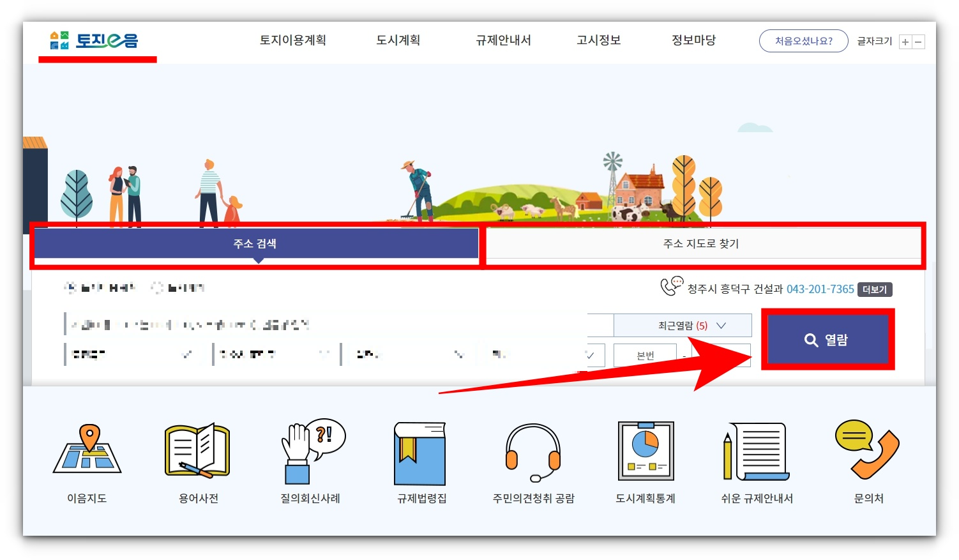Image resolution: width=959 pixels, height=560 pixels.
Task: Open the 도시계획 menu
Action: click(x=398, y=40)
